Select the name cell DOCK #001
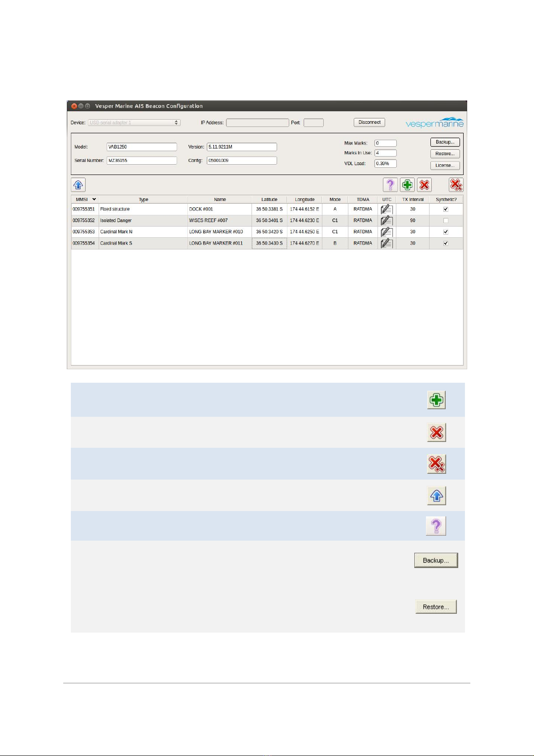534x756 pixels. click(x=220, y=209)
